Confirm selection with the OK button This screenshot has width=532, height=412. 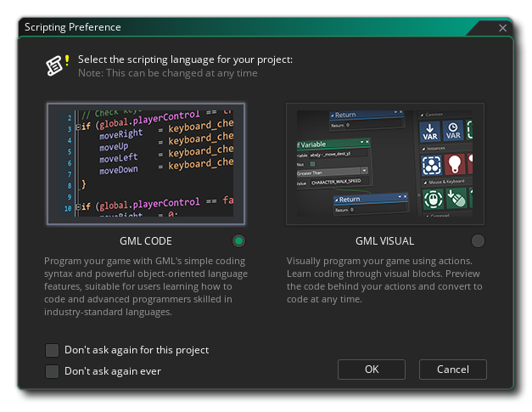point(372,370)
